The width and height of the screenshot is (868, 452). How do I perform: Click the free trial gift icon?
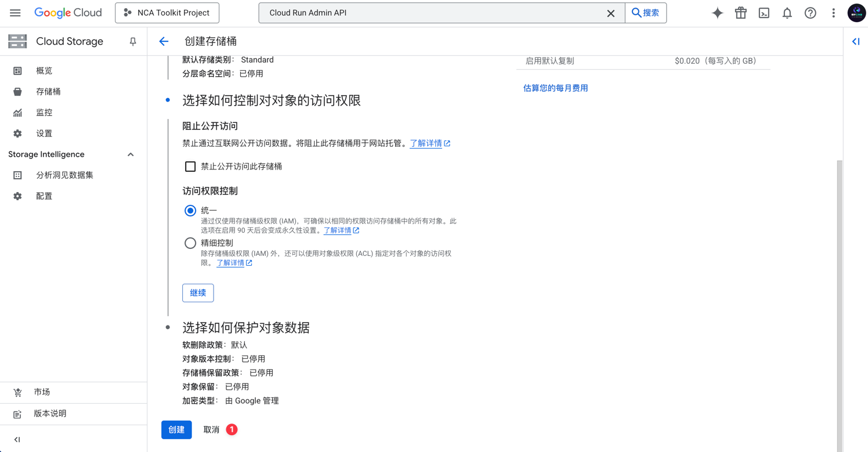(x=740, y=12)
